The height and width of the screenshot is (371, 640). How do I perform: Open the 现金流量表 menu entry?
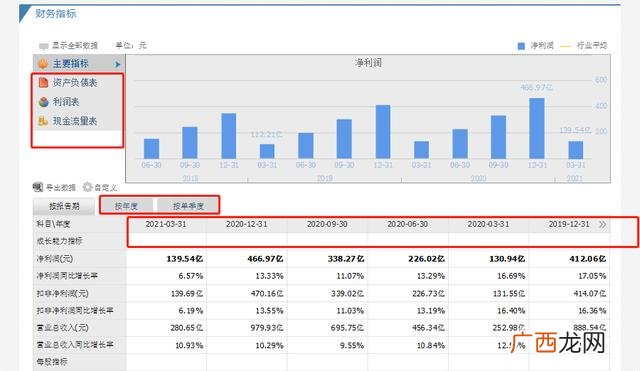click(x=75, y=121)
